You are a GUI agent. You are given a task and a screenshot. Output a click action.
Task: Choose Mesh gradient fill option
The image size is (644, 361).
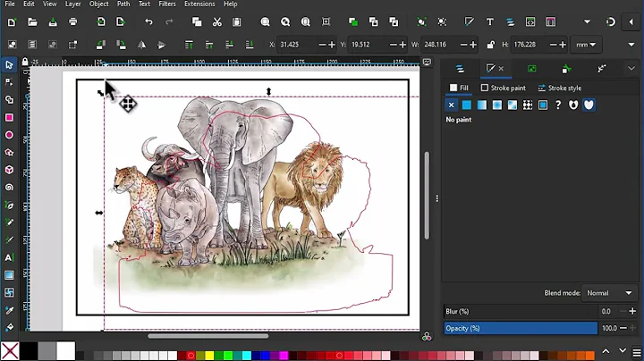pos(513,105)
